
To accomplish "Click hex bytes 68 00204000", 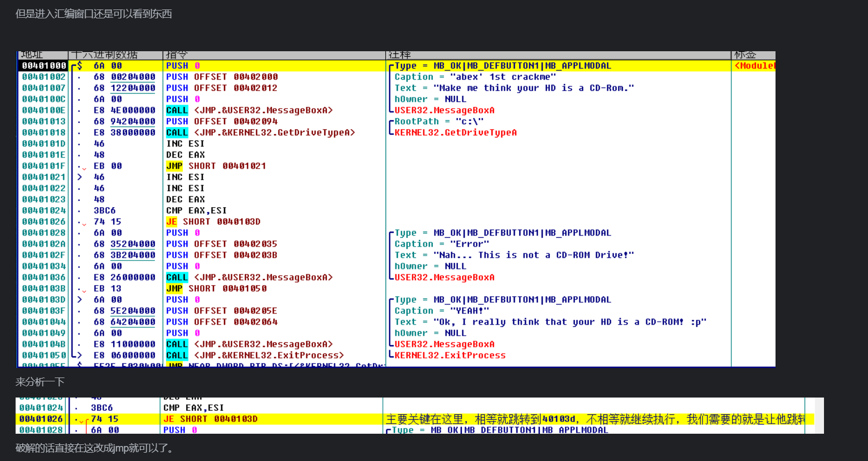I will pos(124,77).
